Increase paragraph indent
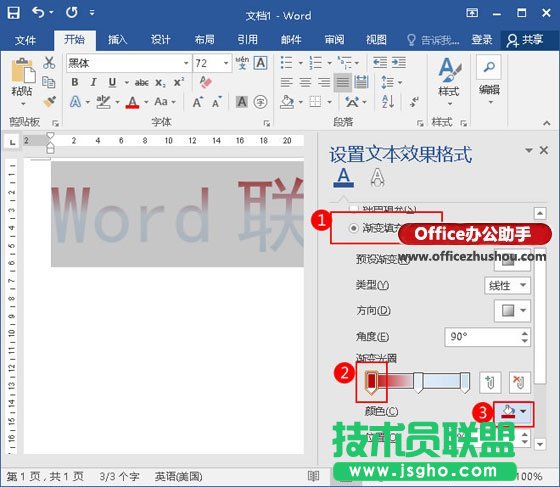Image resolution: width=560 pixels, height=487 pixels. [399, 62]
